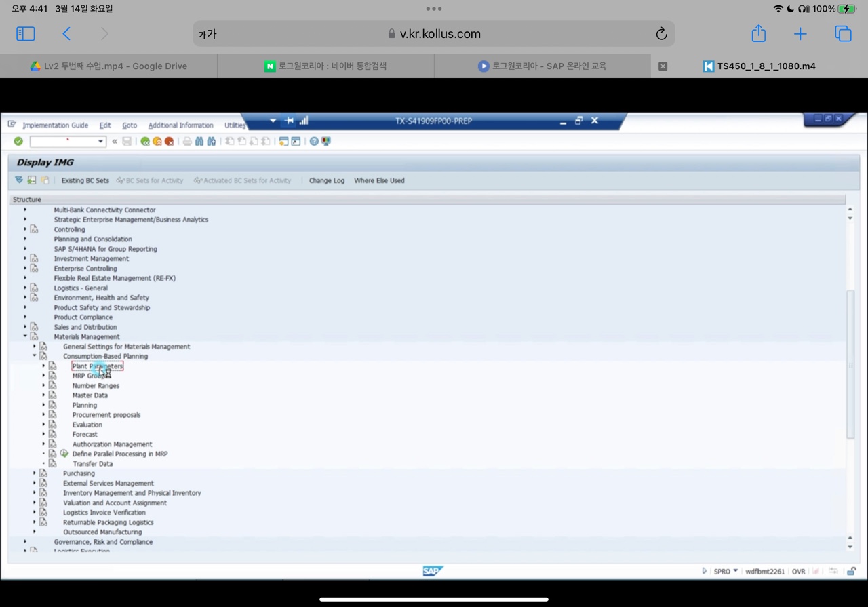Click the Safari new tab plus icon
Image resolution: width=868 pixels, height=607 pixels.
pyautogui.click(x=801, y=34)
